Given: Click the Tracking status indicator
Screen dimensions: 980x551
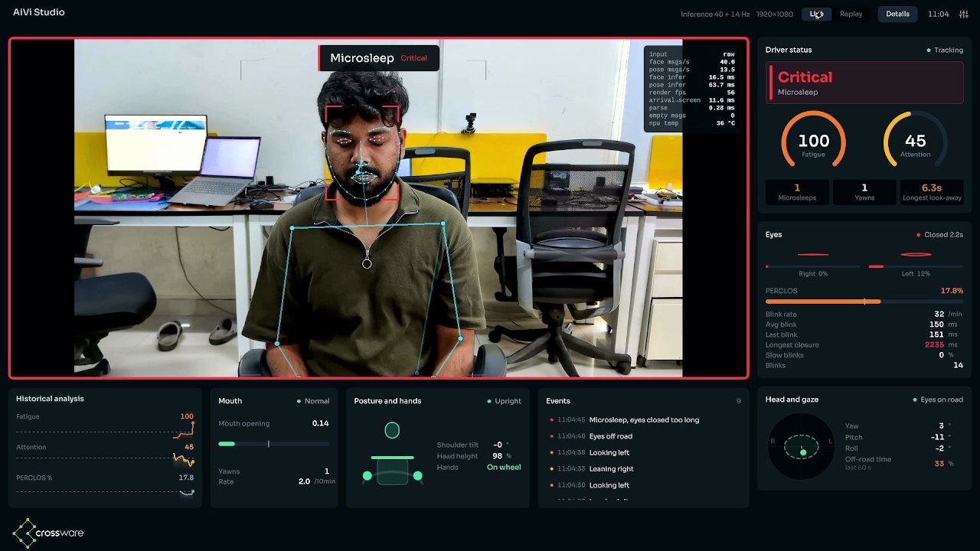Looking at the screenshot, I should pos(945,51).
